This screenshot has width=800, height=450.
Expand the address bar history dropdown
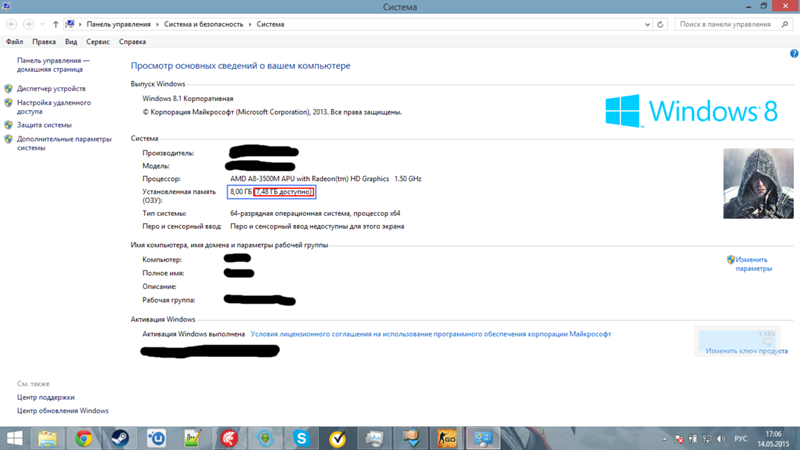coord(647,24)
